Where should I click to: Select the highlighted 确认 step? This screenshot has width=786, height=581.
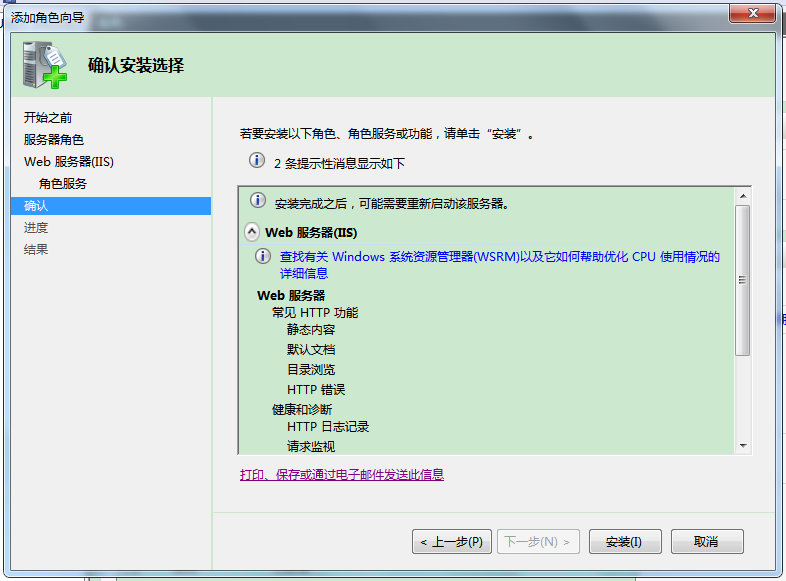(111, 206)
